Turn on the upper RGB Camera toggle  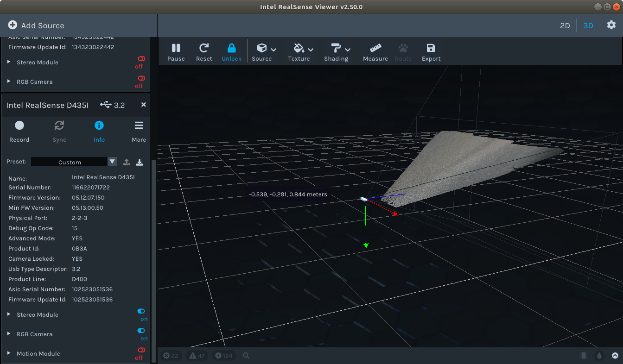point(141,78)
